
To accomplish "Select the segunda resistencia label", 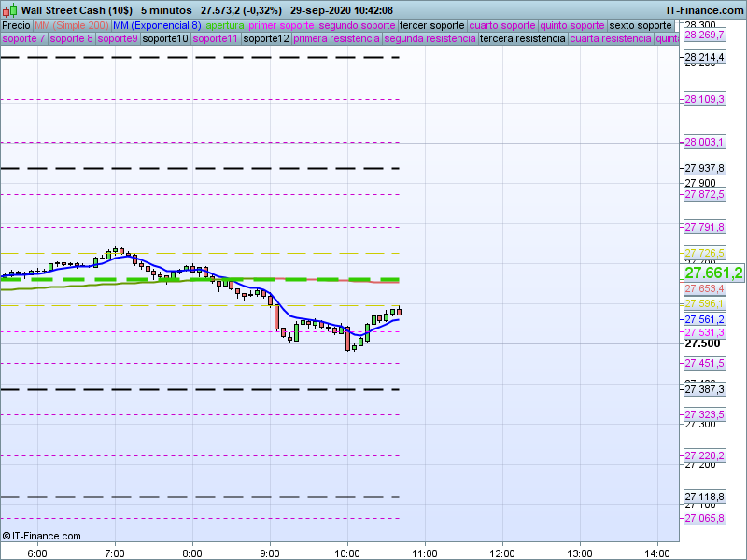I will [430, 38].
